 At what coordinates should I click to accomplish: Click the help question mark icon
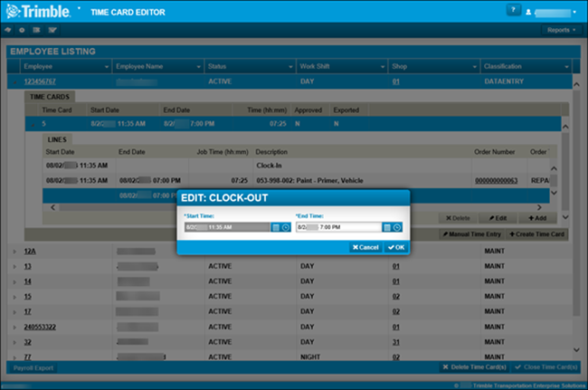pos(514,10)
